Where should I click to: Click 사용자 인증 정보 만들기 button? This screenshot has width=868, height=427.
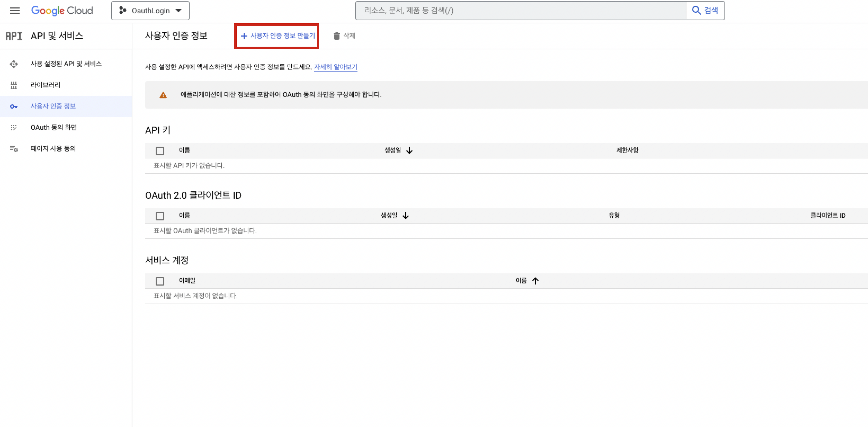pyautogui.click(x=277, y=36)
